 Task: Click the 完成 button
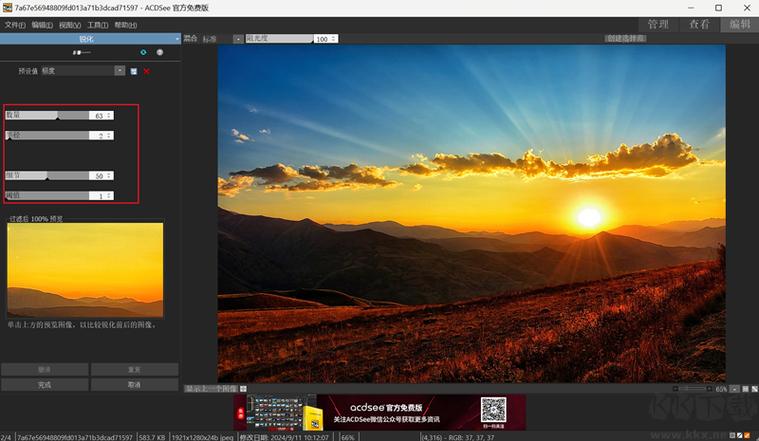(x=45, y=385)
